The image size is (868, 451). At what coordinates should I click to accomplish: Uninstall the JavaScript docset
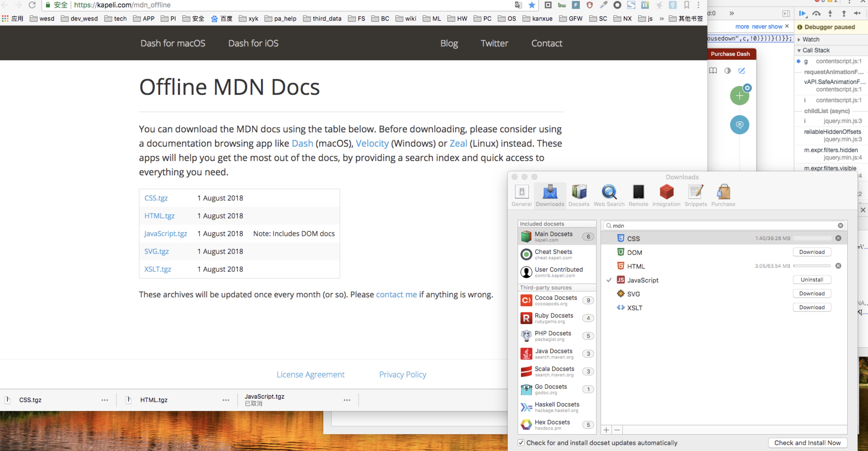click(x=812, y=280)
